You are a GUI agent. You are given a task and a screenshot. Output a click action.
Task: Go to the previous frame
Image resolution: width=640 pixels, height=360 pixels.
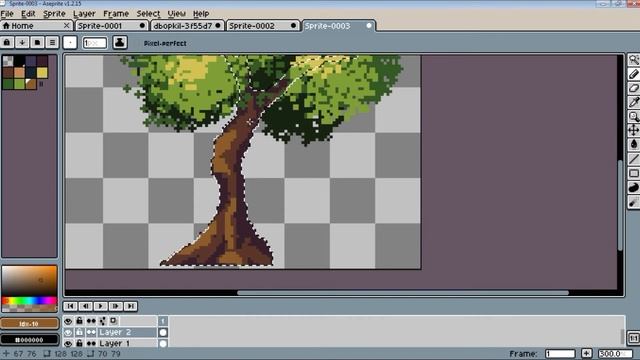(85, 306)
